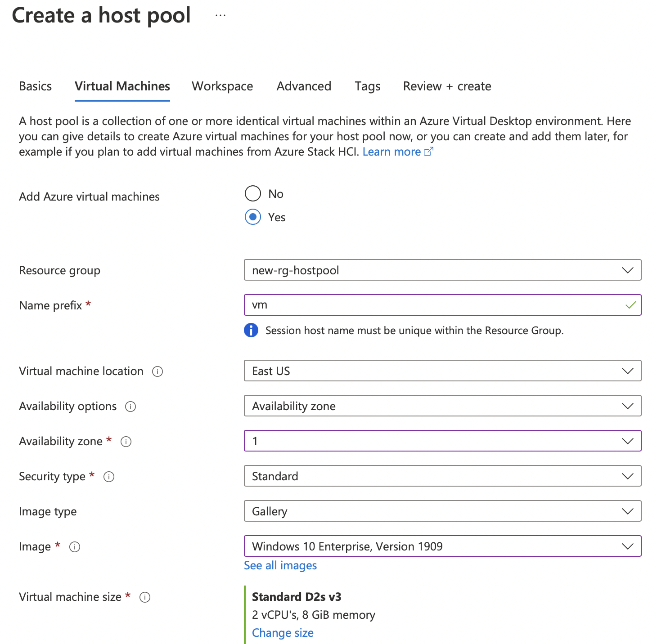This screenshot has width=657, height=644.
Task: Click into the Name prefix text field
Action: pyautogui.click(x=443, y=305)
